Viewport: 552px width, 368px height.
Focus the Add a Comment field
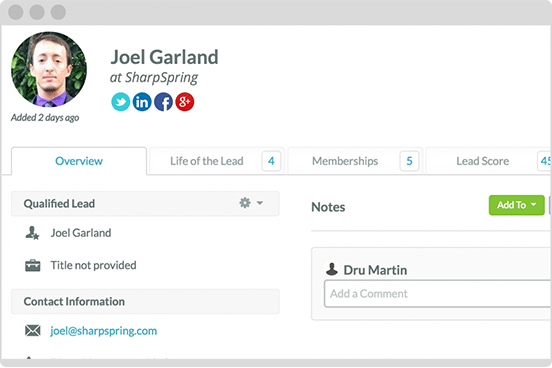[x=438, y=294]
